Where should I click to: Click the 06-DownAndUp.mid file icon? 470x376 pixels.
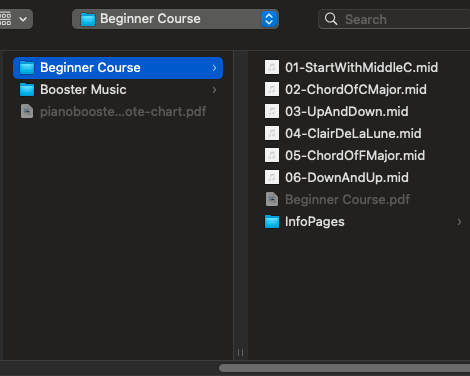pos(272,177)
